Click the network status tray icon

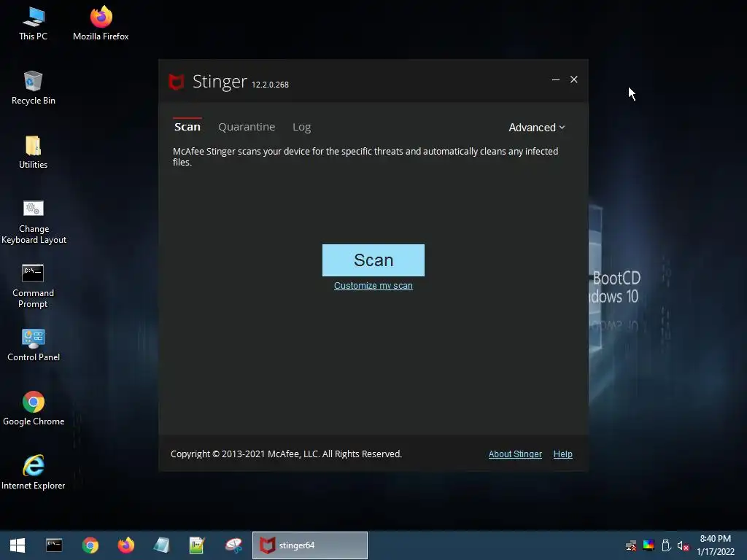tap(631, 545)
